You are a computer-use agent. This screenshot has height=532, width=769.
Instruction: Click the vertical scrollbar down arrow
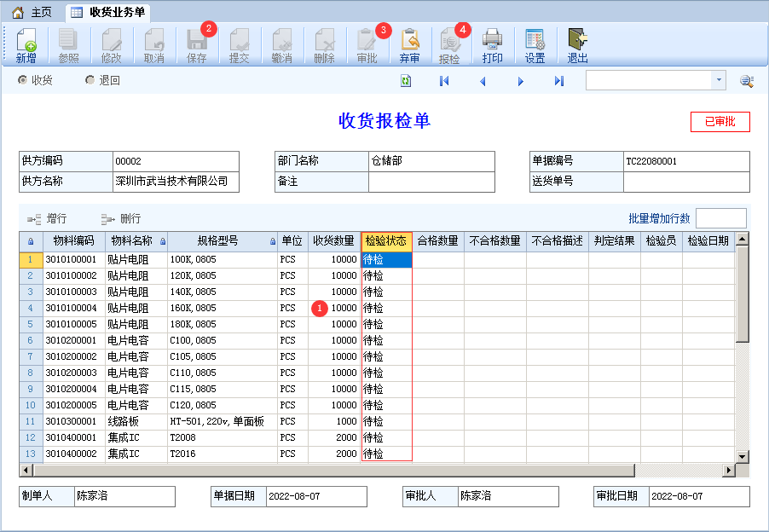click(742, 456)
